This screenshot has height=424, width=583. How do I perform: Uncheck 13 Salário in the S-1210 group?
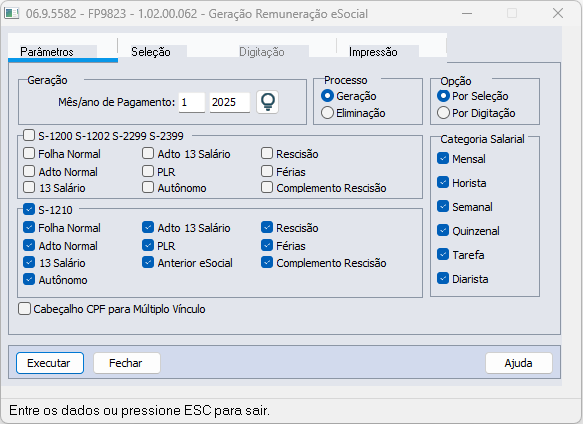(x=29, y=262)
